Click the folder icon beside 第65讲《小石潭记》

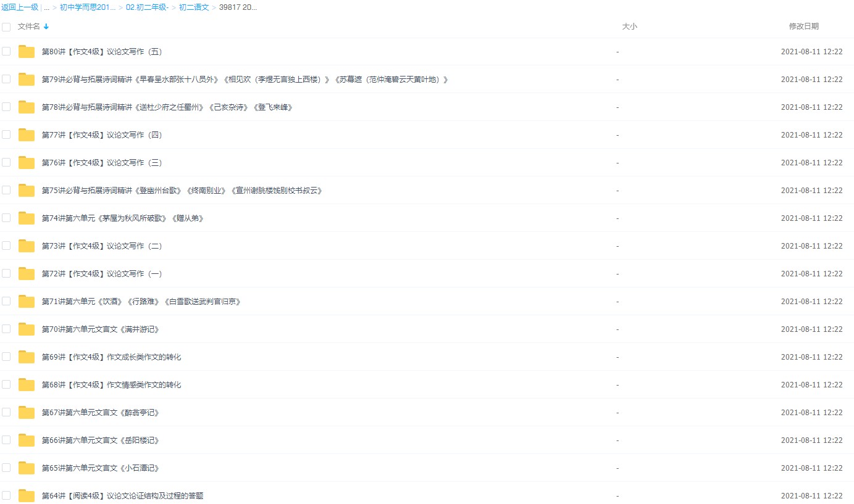point(25,468)
